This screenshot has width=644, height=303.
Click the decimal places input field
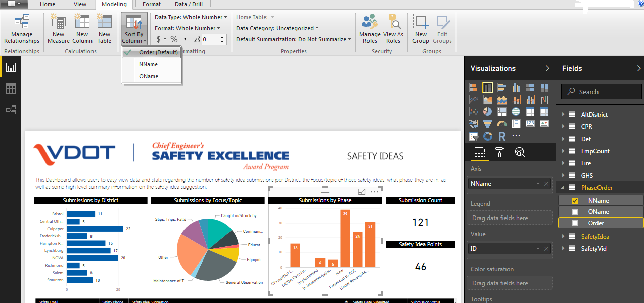pyautogui.click(x=211, y=39)
